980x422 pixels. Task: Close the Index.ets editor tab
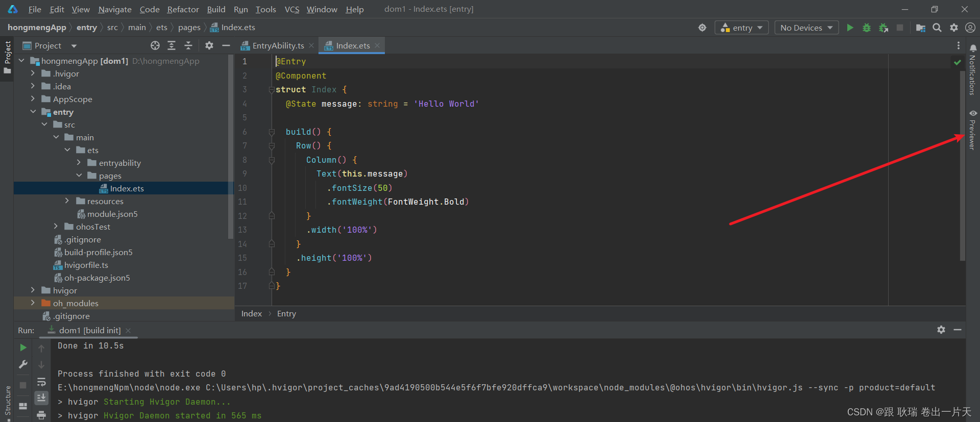click(377, 45)
